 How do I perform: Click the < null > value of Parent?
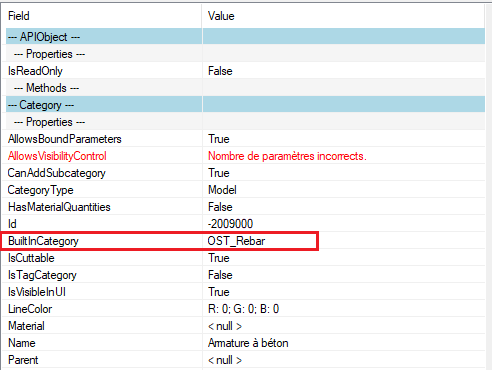click(225, 360)
